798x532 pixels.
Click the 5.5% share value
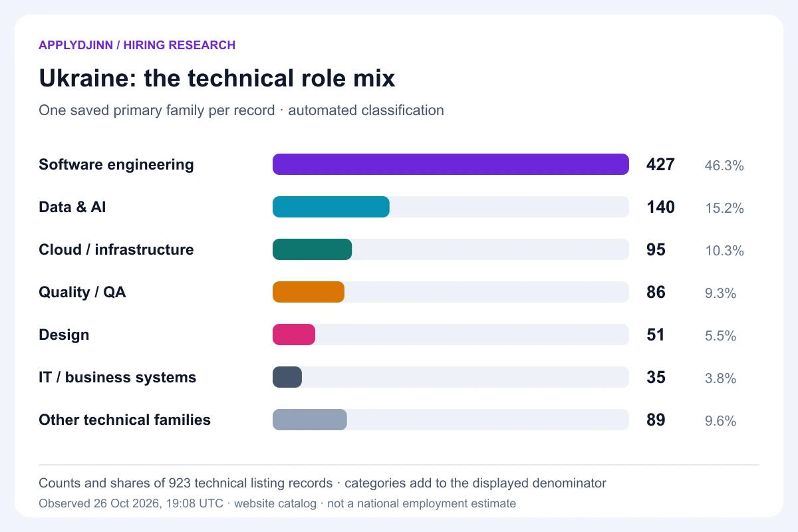721,336
